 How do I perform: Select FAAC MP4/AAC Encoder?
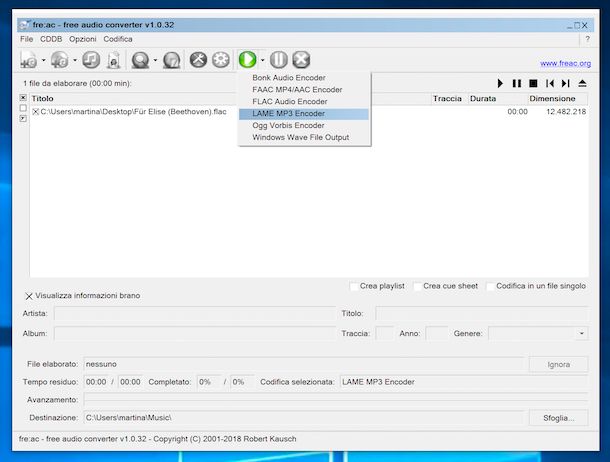(304, 90)
